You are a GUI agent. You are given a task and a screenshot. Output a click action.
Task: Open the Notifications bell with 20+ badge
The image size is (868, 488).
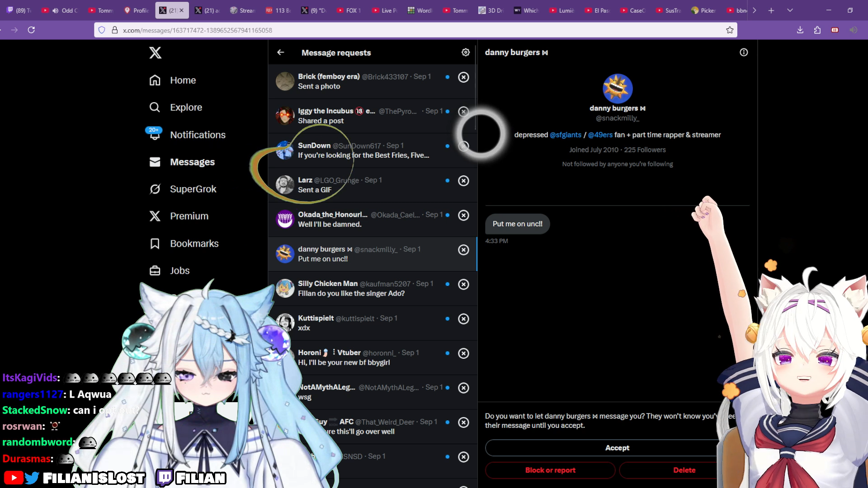coord(155,135)
